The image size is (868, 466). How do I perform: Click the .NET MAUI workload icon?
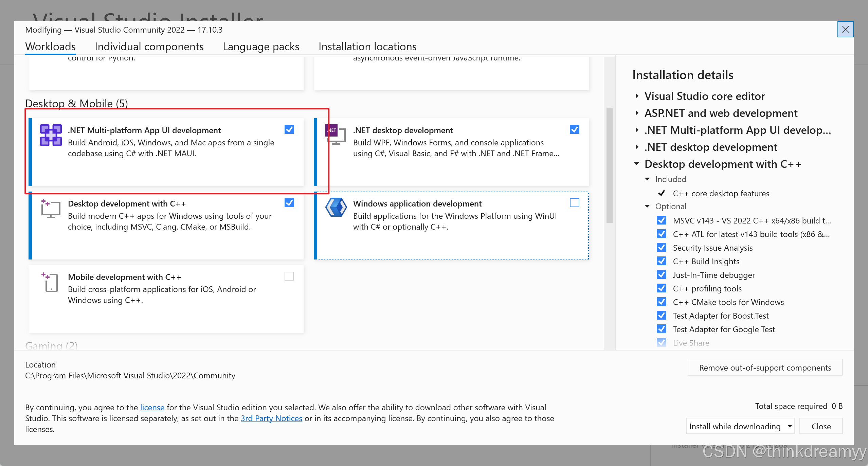pos(51,135)
